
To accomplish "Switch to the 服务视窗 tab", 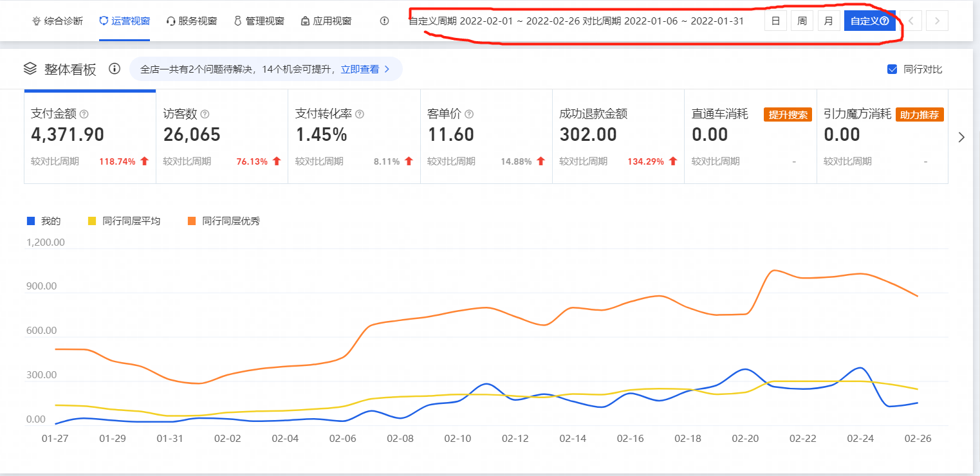I will click(191, 21).
